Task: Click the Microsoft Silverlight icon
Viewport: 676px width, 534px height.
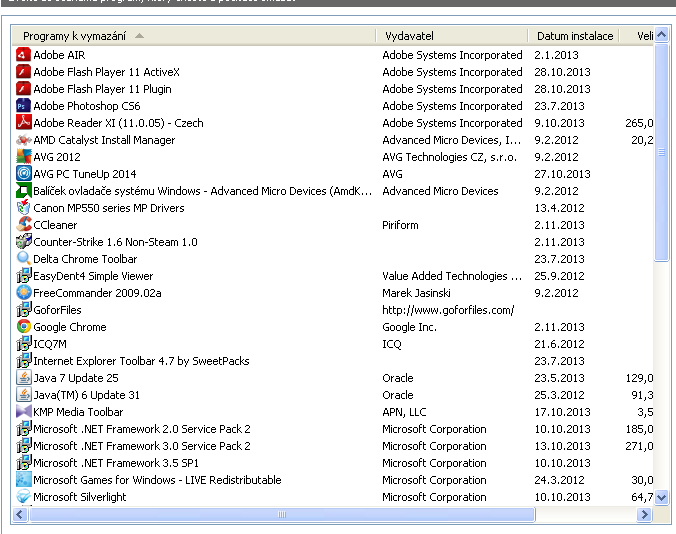Action: [x=23, y=497]
